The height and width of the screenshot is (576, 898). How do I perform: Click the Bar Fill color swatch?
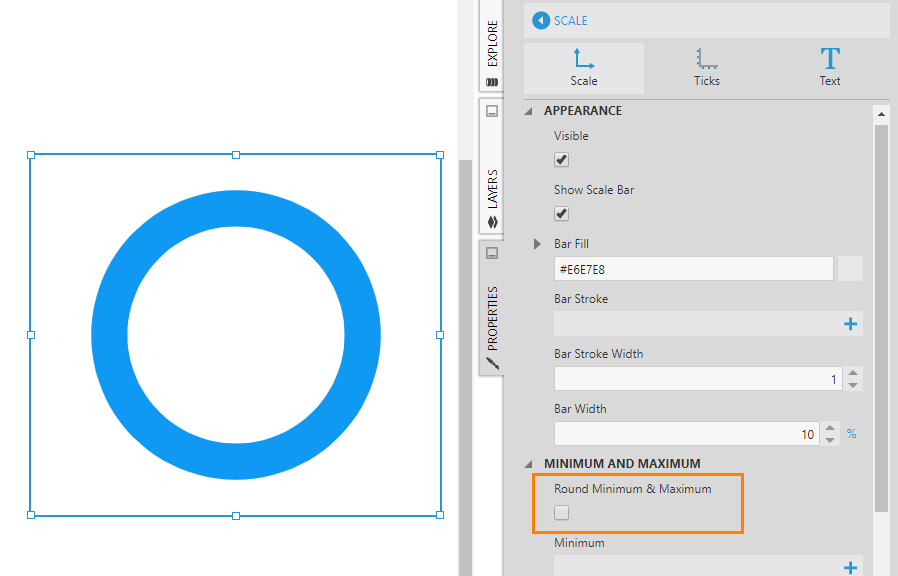pyautogui.click(x=849, y=269)
